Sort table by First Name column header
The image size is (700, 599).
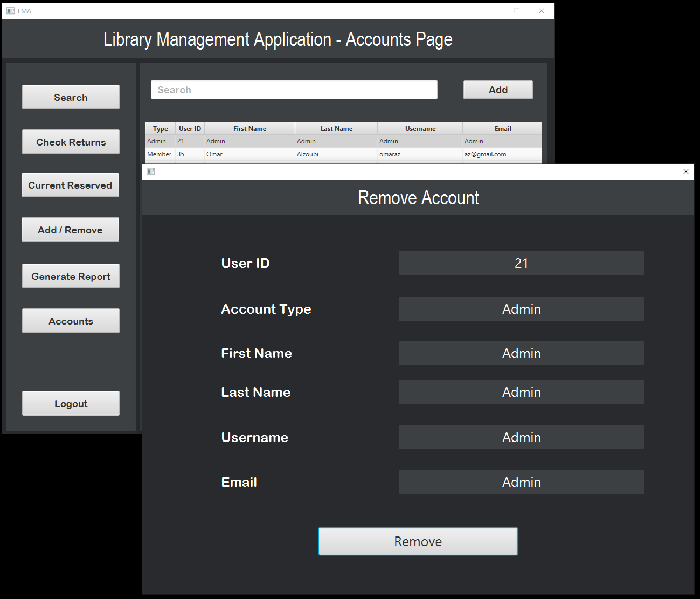coord(249,128)
